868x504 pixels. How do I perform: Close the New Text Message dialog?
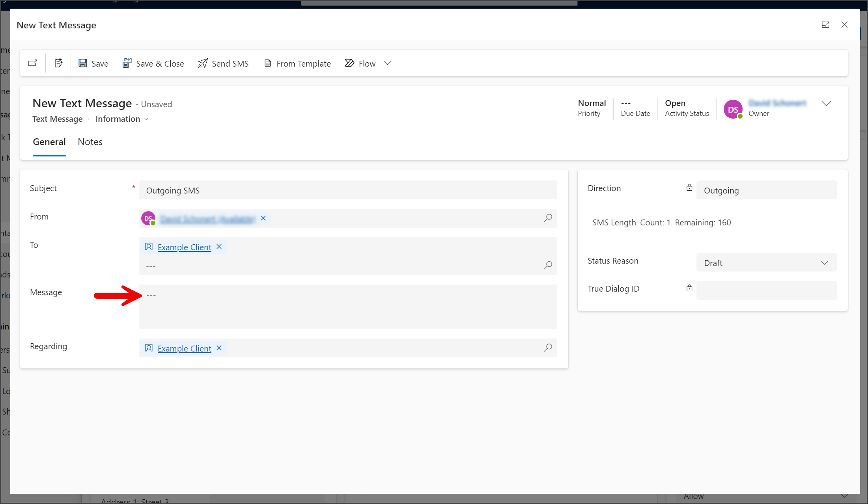(x=844, y=25)
